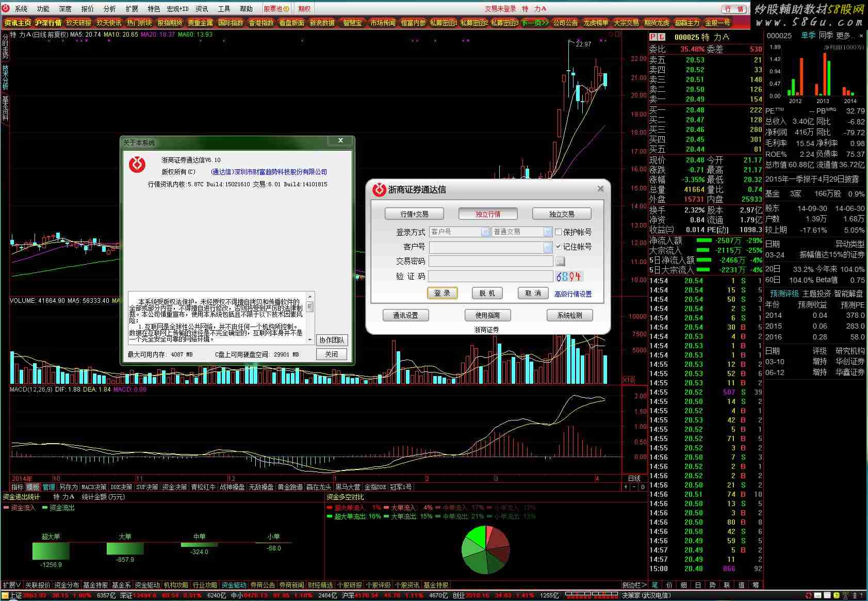
Task: Open the 工具 menu
Action: [x=224, y=9]
